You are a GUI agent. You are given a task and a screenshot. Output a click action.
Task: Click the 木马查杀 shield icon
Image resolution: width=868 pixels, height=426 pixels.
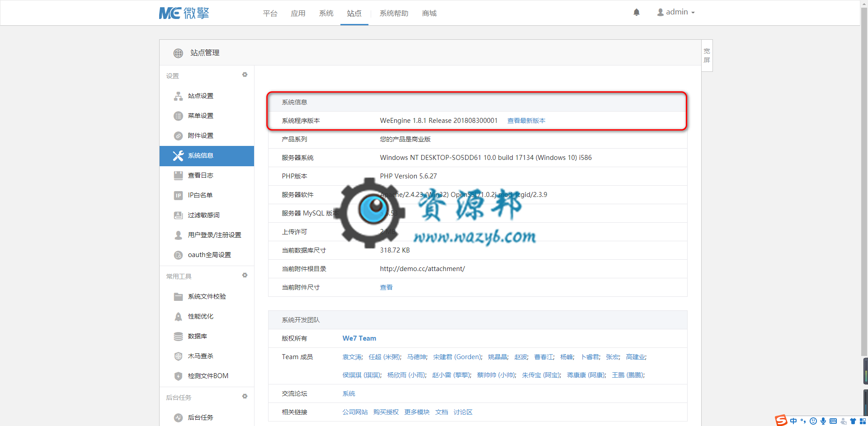179,356
